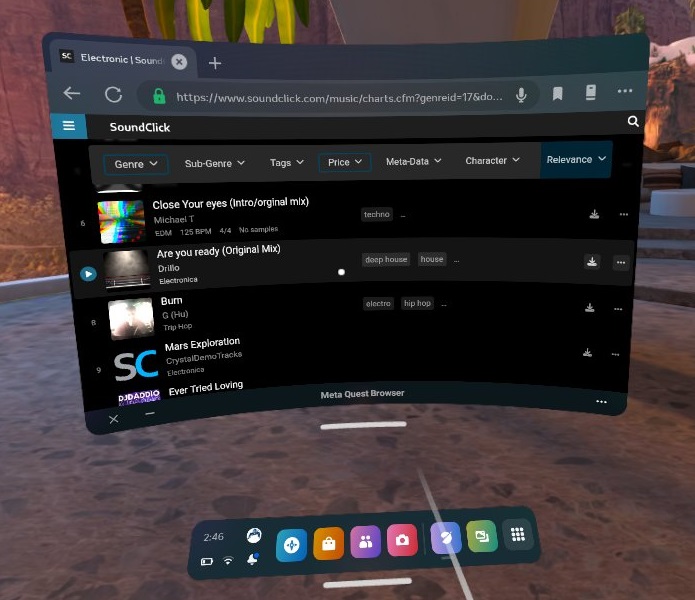
Task: Open the profile avatar in dock
Action: [254, 536]
